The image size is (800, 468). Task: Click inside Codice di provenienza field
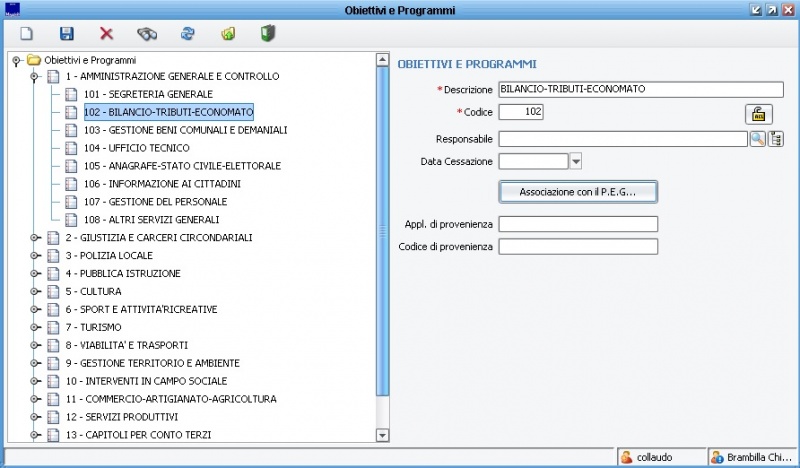point(578,247)
